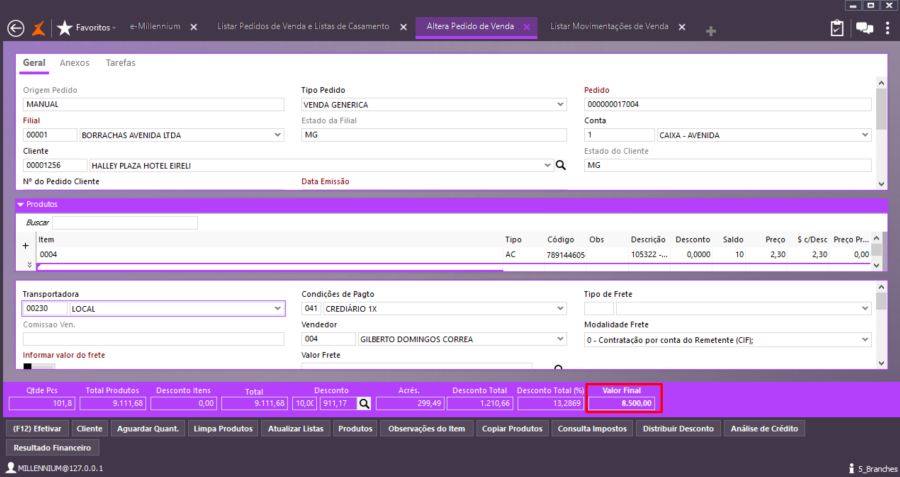This screenshot has height=477, width=900.
Task: Click the (F12) Efetivar button
Action: click(x=37, y=428)
